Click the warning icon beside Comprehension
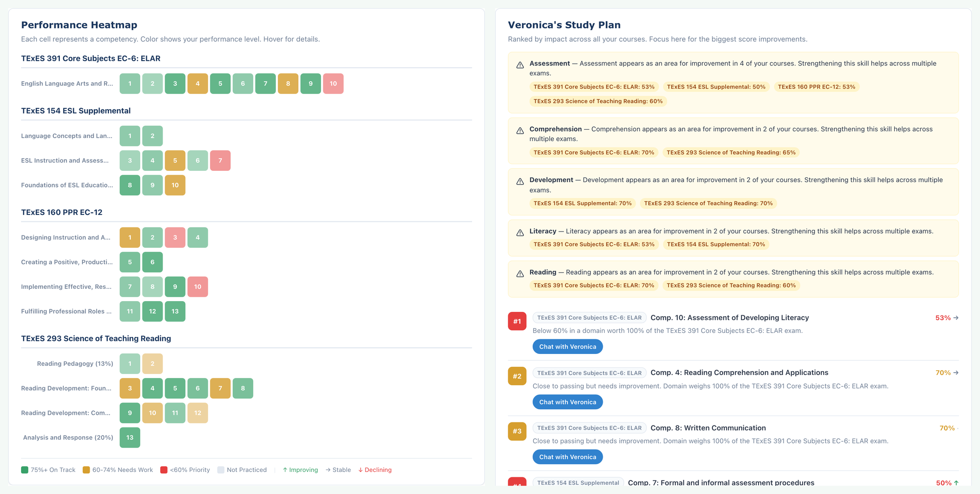 [x=520, y=131]
